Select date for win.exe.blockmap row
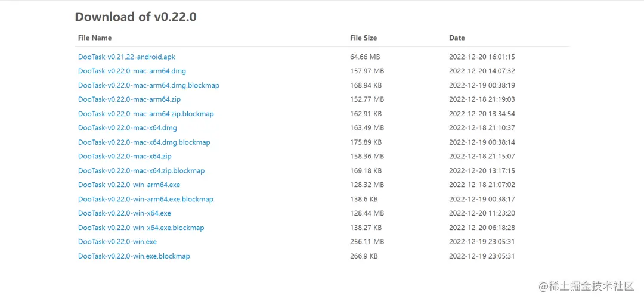The width and height of the screenshot is (644, 302). tap(482, 256)
